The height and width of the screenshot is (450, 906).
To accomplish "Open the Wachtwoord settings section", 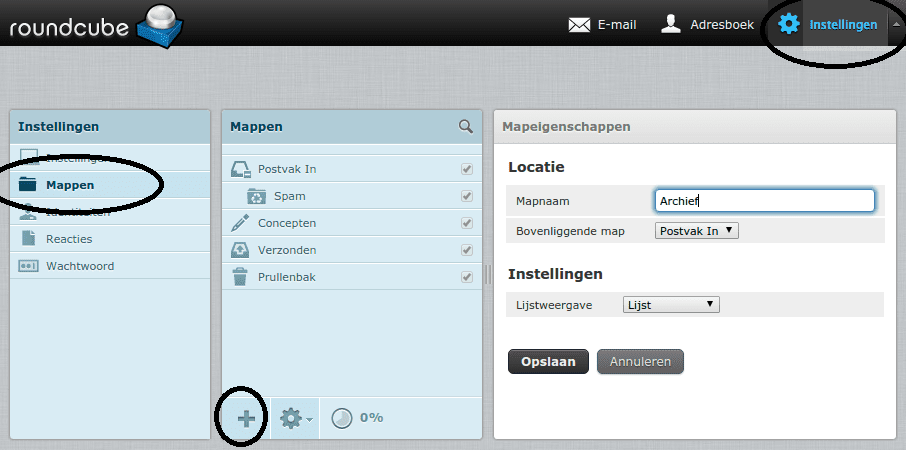I will [80, 266].
